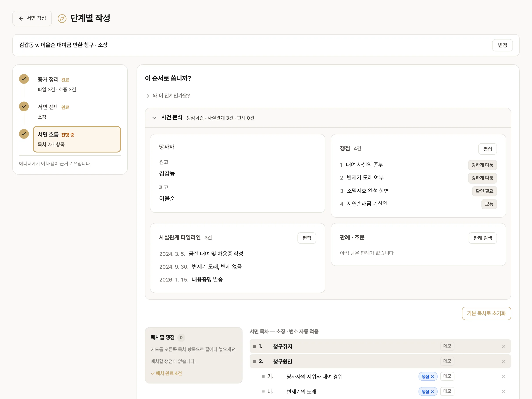Click 기본 목차로 초기화 button
The height and width of the screenshot is (399, 532).
pos(486,313)
